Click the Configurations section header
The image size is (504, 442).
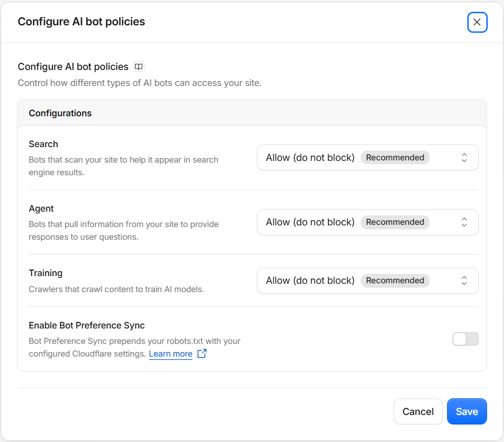click(x=60, y=113)
